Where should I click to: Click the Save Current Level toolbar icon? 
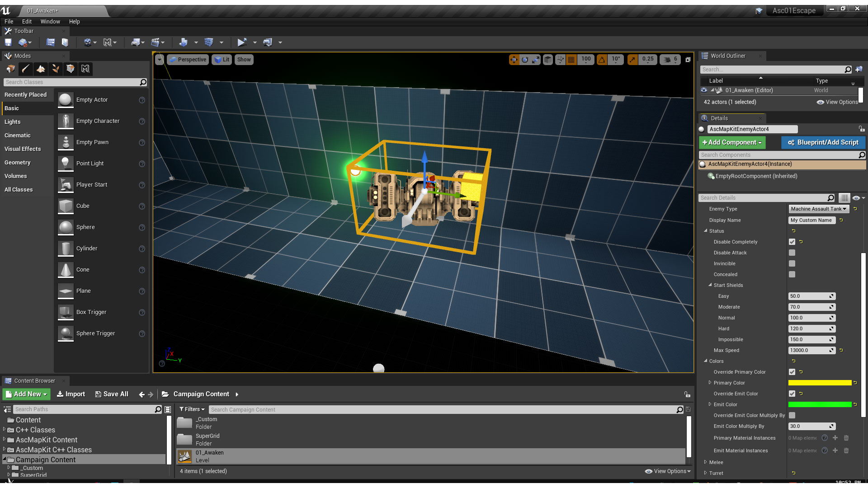pos(8,42)
